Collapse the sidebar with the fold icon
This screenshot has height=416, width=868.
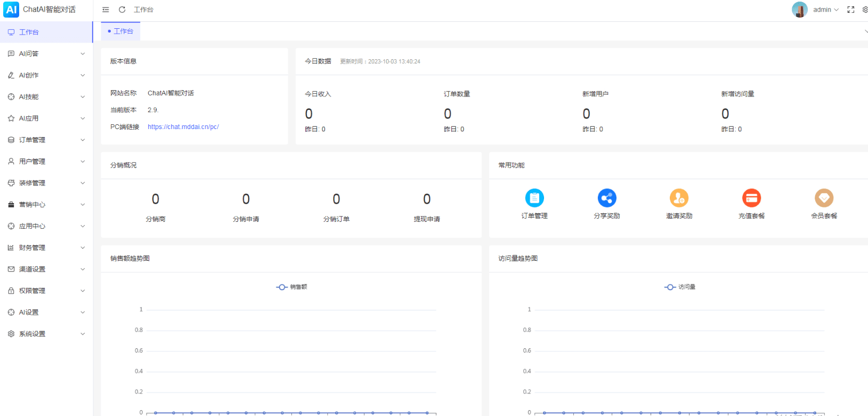(106, 10)
